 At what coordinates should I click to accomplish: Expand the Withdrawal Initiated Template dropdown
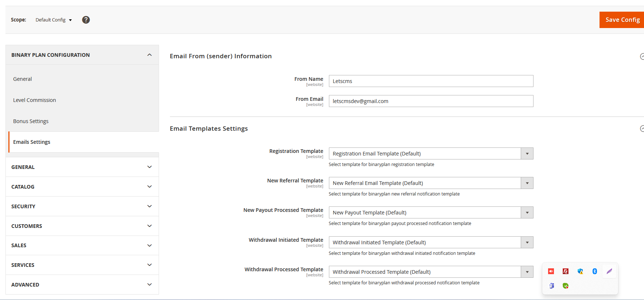click(431, 242)
